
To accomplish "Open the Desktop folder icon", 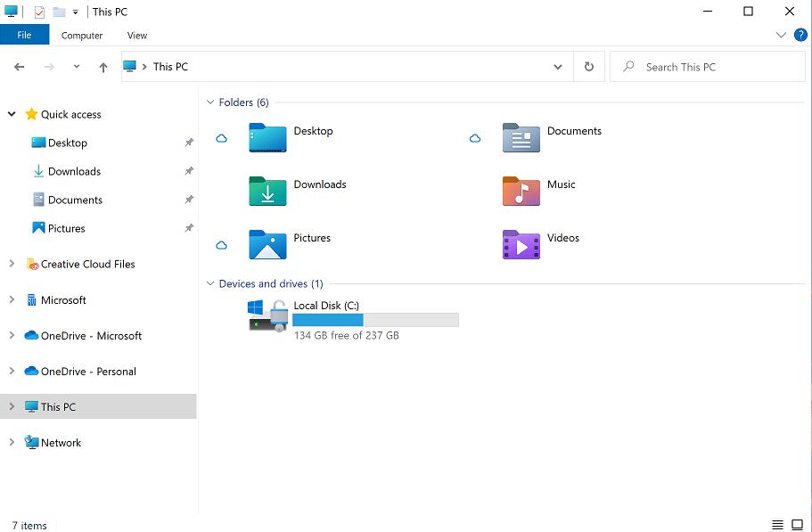I will pyautogui.click(x=267, y=138).
